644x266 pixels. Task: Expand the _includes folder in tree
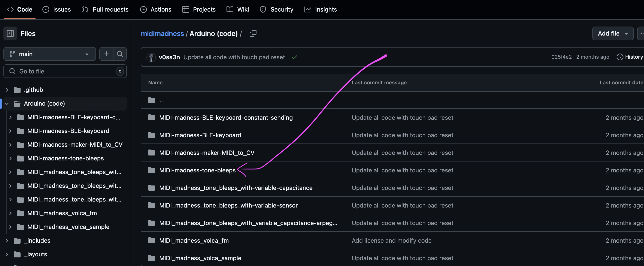tap(7, 241)
